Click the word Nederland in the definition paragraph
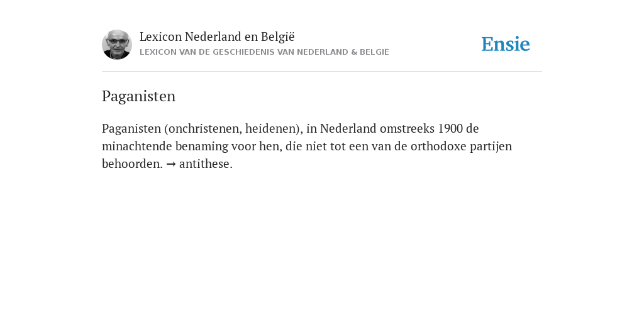This screenshot has width=644, height=322. click(x=348, y=128)
